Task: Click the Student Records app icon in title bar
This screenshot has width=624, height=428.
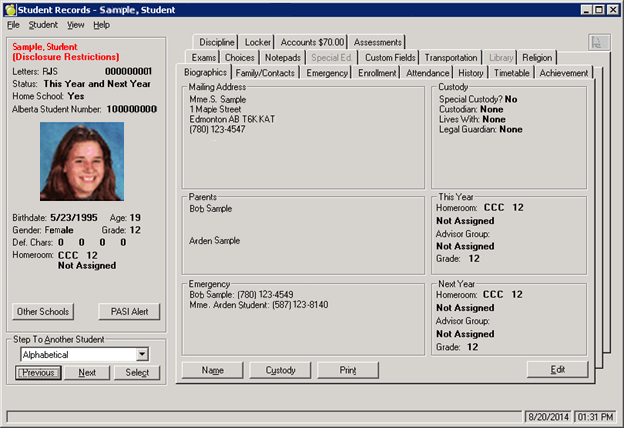Action: click(11, 9)
